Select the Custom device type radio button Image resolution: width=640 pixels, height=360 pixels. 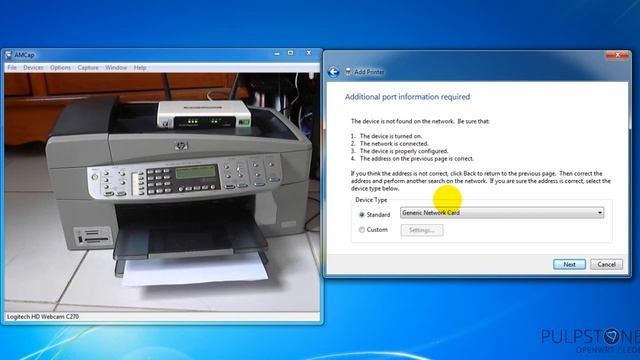(x=362, y=230)
